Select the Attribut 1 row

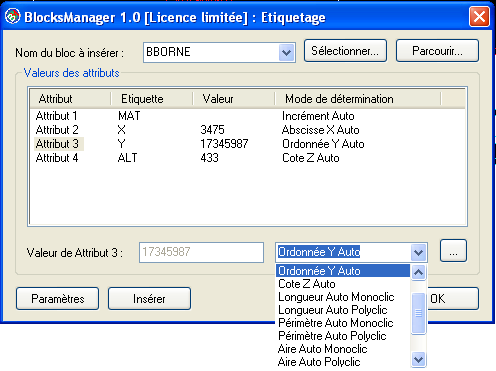point(247,116)
